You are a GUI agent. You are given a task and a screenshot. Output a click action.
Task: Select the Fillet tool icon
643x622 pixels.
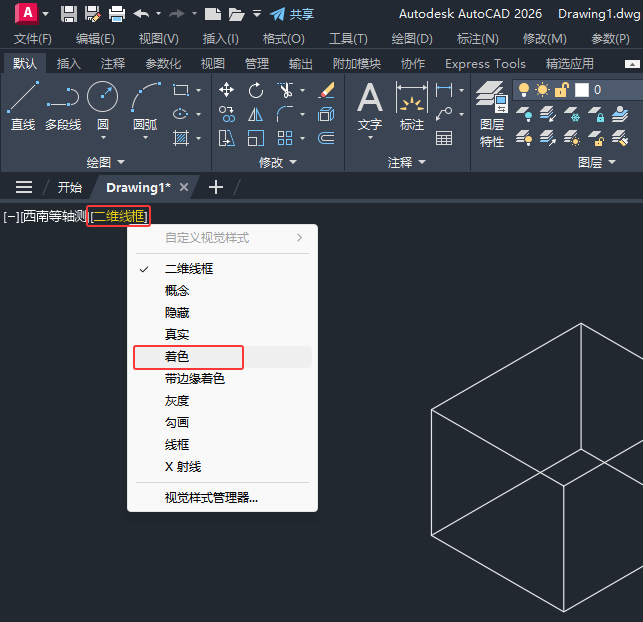pyautogui.click(x=285, y=114)
